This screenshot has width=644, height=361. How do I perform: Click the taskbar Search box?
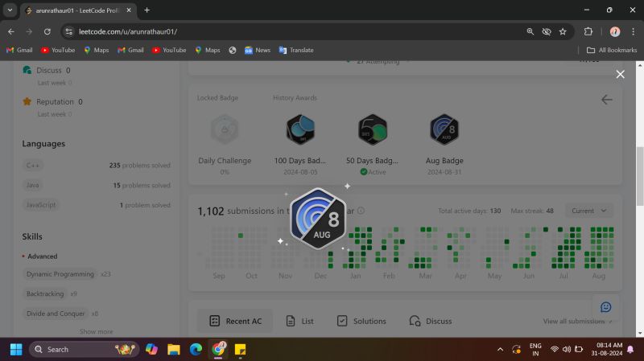pyautogui.click(x=85, y=350)
